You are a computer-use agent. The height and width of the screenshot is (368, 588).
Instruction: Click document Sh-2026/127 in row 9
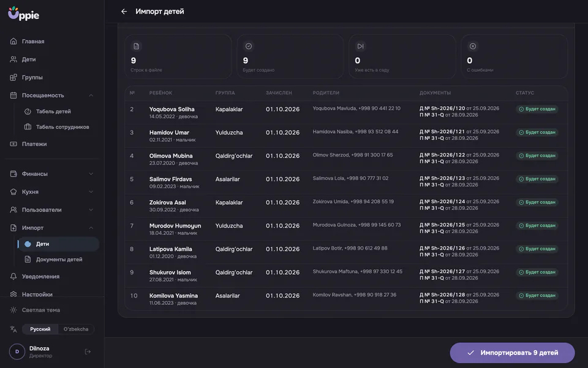[x=459, y=272]
